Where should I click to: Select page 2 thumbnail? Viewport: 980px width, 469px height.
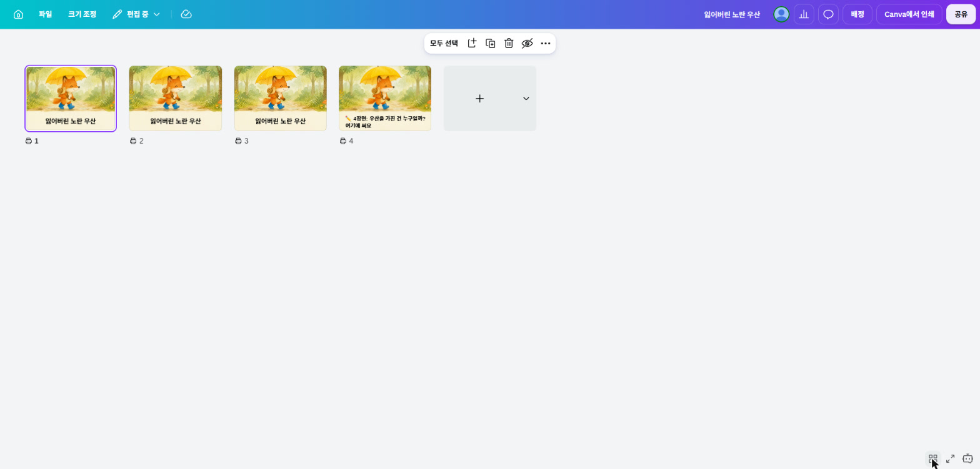[176, 99]
